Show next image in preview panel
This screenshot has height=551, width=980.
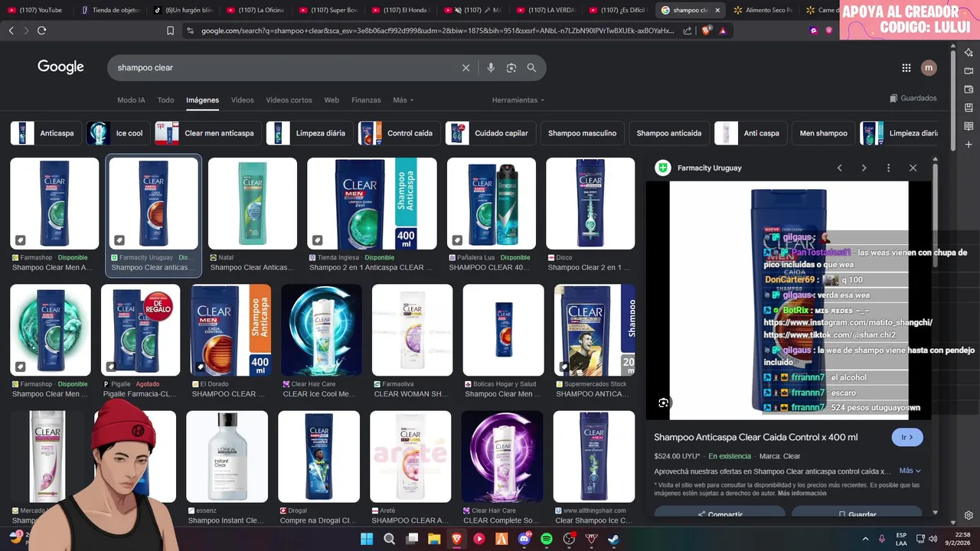point(864,168)
